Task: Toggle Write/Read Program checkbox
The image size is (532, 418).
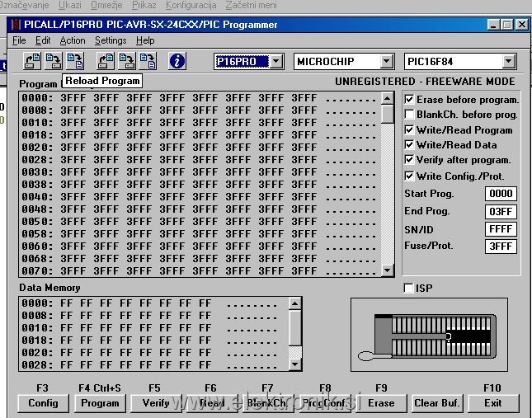Action: pyautogui.click(x=409, y=129)
